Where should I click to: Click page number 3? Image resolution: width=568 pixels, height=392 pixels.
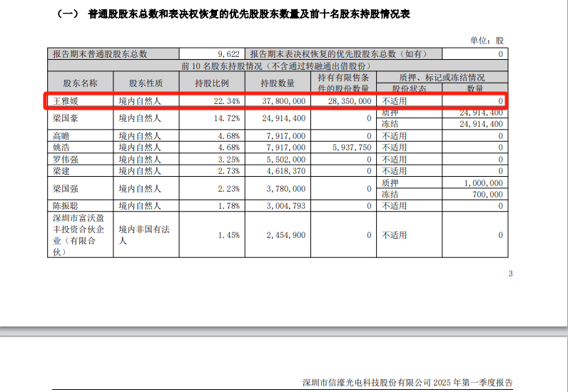[510, 274]
